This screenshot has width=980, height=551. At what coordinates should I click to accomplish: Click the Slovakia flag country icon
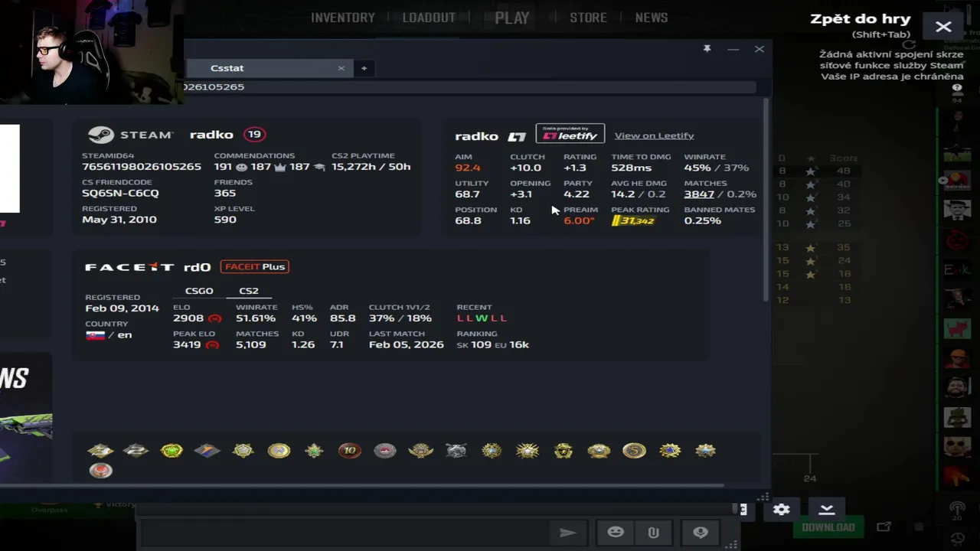95,335
